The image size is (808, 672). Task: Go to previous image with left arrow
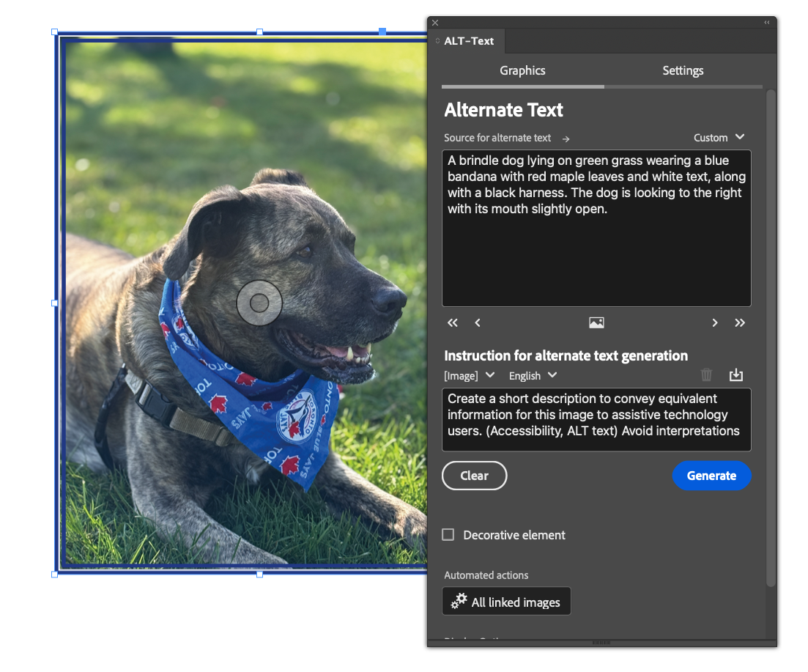pos(477,322)
